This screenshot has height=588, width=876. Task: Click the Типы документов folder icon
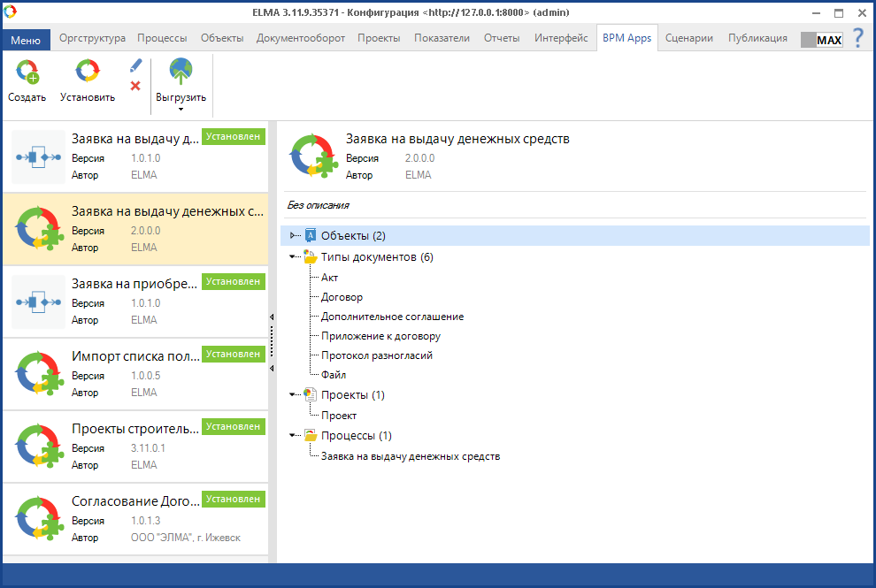[x=310, y=257]
